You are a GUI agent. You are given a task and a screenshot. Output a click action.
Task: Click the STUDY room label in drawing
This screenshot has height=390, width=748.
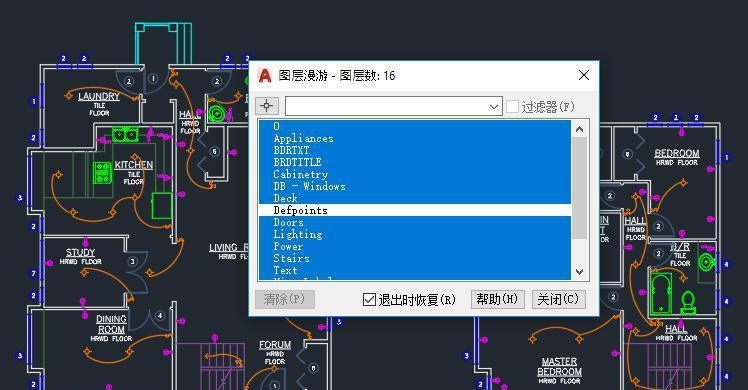point(80,252)
